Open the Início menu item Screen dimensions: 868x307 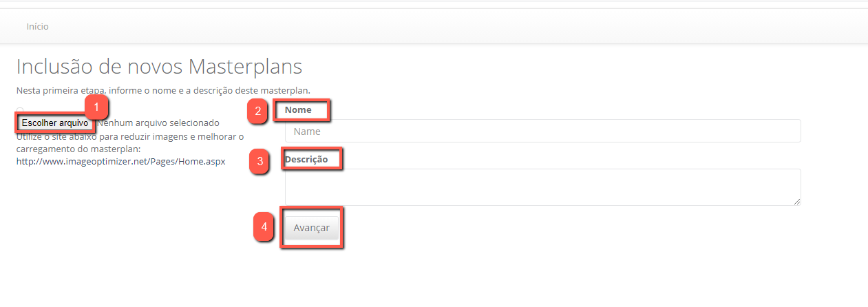pyautogui.click(x=37, y=27)
